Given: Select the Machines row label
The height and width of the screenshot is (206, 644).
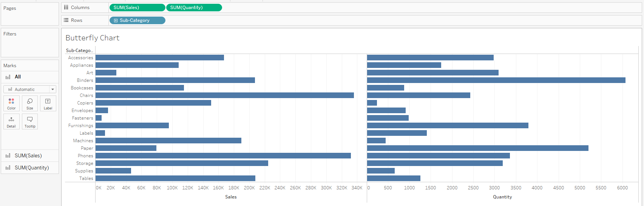Looking at the screenshot, I should [x=83, y=141].
